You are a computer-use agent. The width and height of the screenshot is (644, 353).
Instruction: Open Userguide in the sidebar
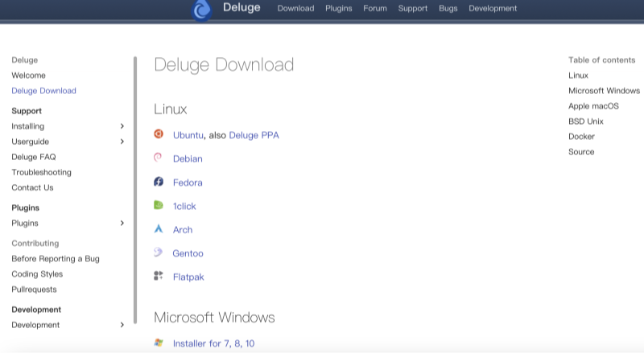click(31, 142)
